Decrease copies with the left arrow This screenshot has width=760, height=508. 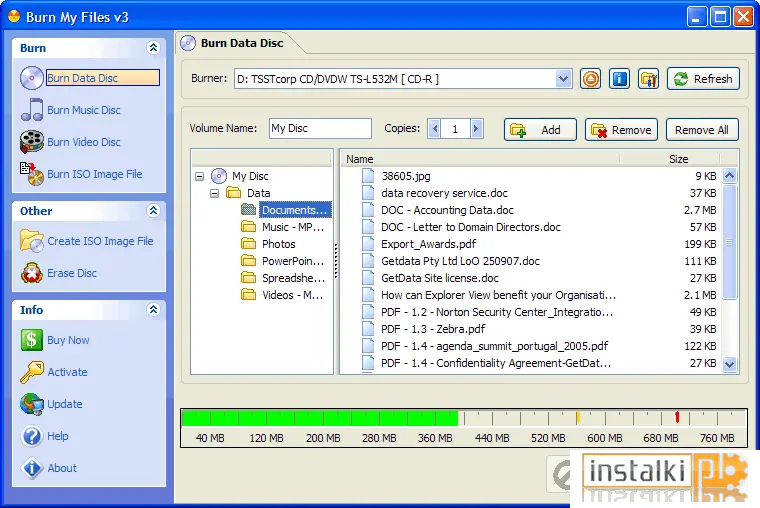coord(434,128)
